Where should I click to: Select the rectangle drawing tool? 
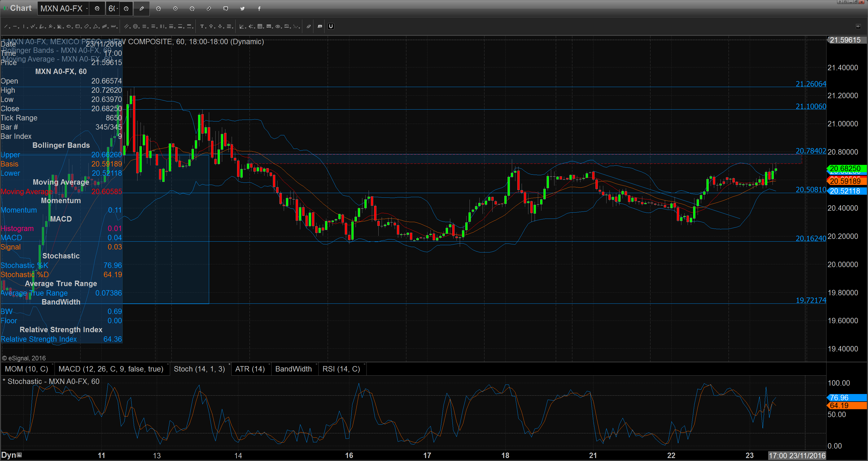(78, 26)
